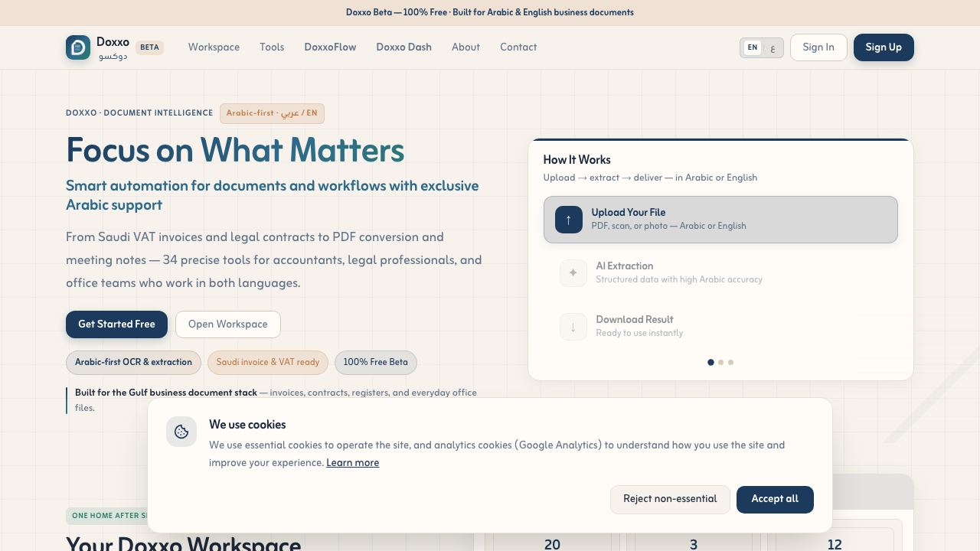Open the Tools navigation item
The width and height of the screenshot is (980, 551).
(x=272, y=47)
